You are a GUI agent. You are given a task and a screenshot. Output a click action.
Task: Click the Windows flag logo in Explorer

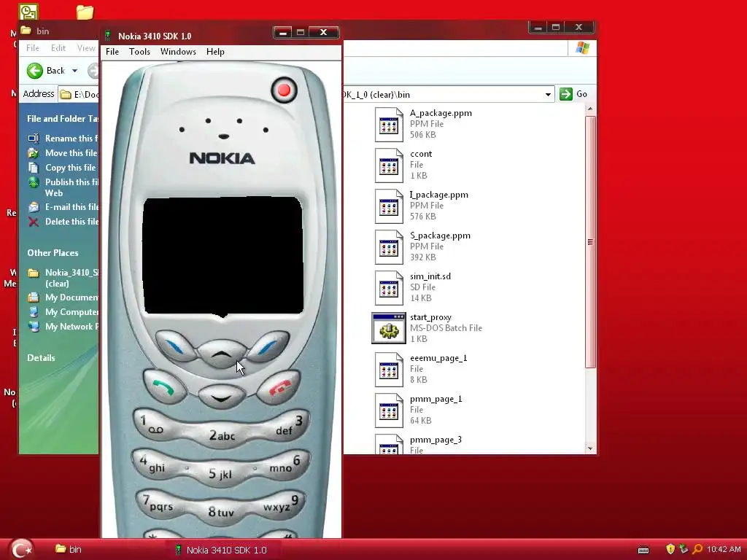coord(582,47)
